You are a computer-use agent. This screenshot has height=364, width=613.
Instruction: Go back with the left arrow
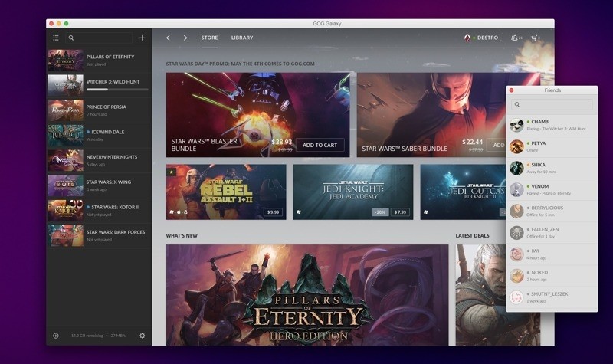168,38
